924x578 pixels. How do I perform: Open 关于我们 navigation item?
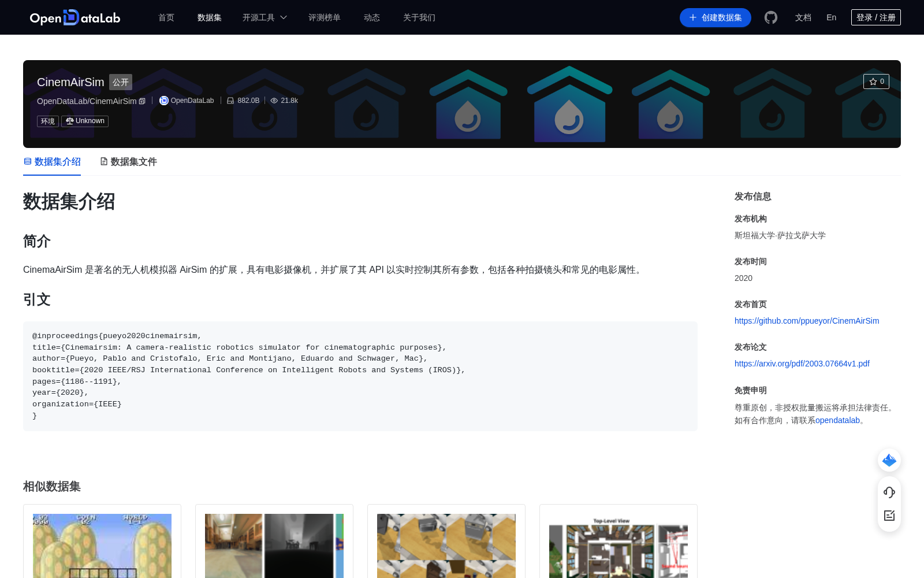click(419, 17)
